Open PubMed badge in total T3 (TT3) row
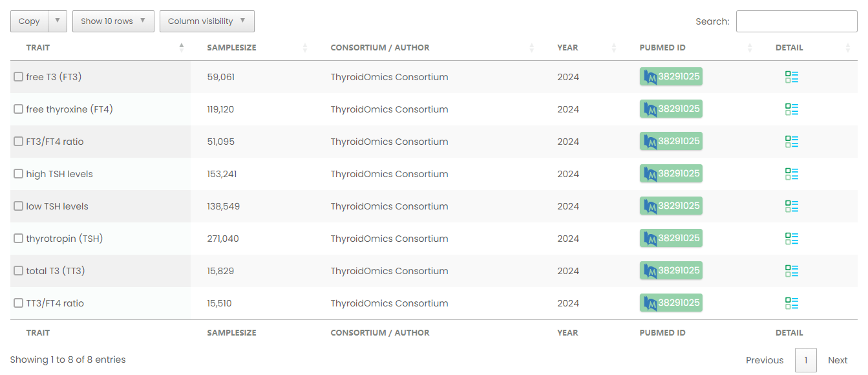The width and height of the screenshot is (868, 375). point(671,270)
